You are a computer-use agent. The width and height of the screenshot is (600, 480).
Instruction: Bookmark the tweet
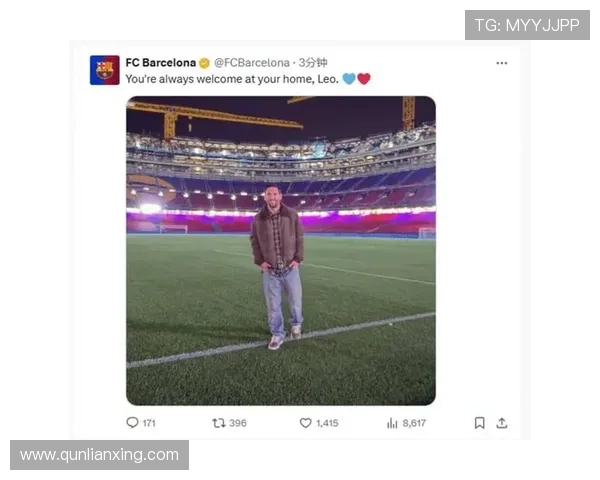[479, 423]
